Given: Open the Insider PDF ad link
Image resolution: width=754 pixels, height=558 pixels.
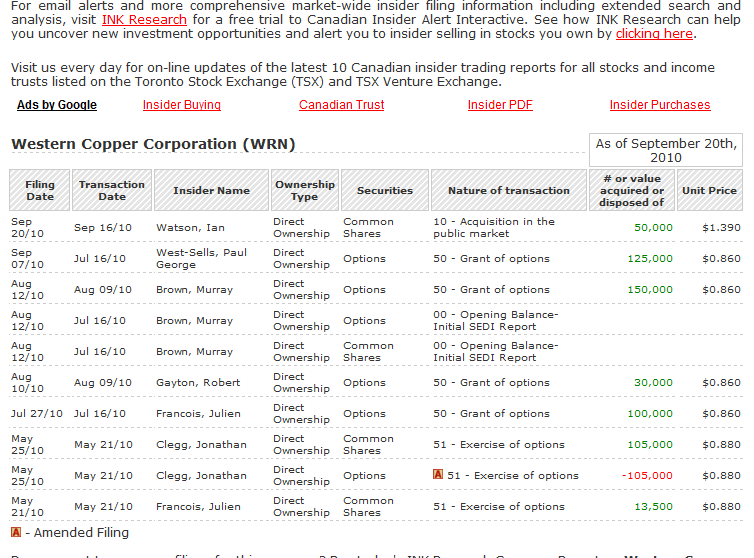Looking at the screenshot, I should point(500,105).
